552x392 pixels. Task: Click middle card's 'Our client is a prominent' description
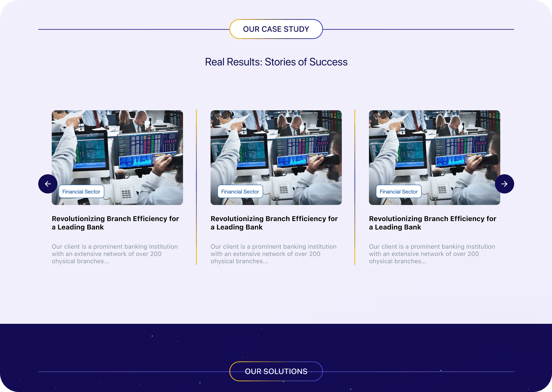coord(273,254)
